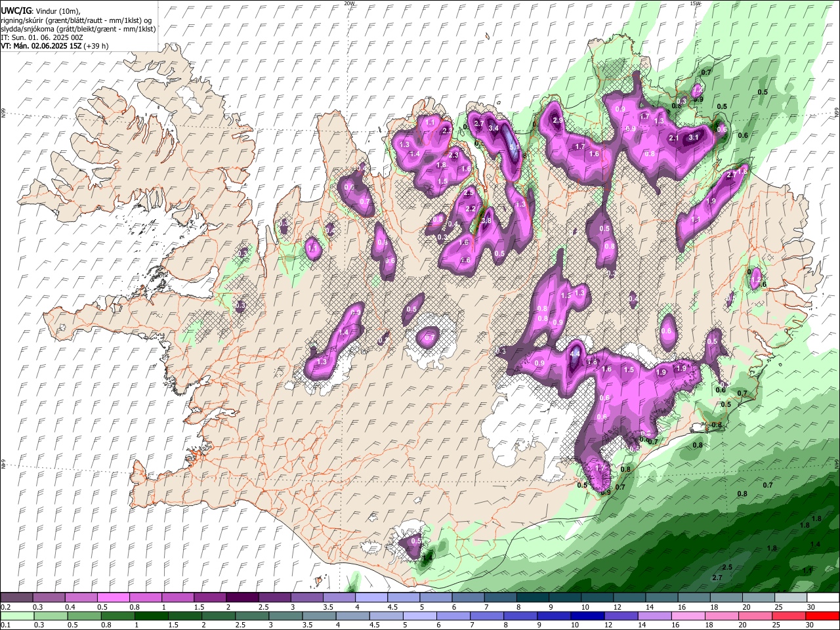Click the "0.1" label on the lower scale

5,625
